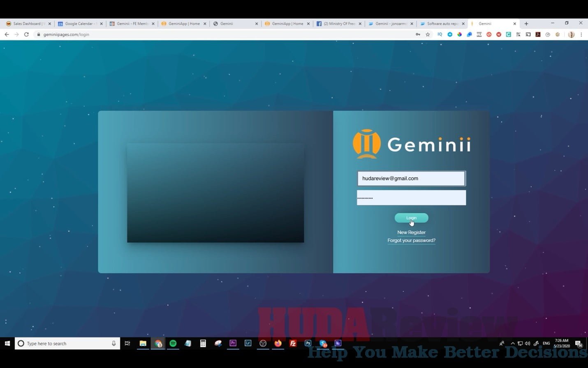Click into the password field
588x368 pixels.
[x=411, y=198]
